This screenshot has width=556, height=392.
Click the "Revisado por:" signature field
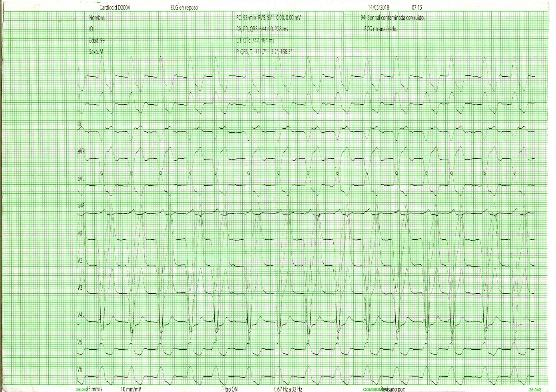[392, 390]
